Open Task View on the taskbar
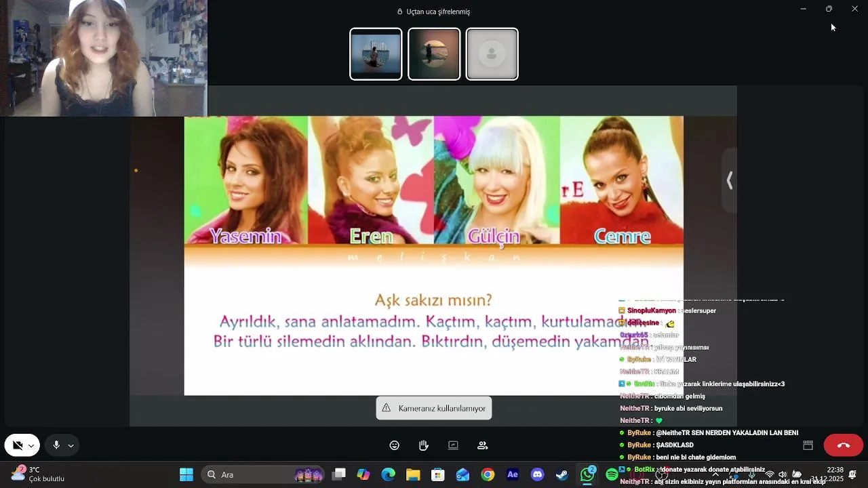Viewport: 868px width, 488px height. 339,474
